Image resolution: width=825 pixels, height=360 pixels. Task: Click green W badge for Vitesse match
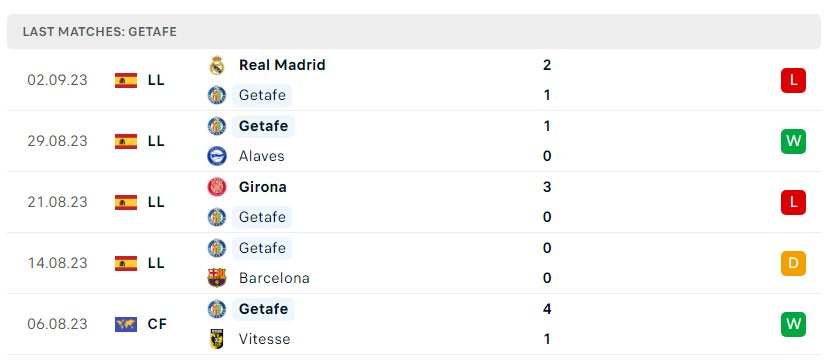point(793,324)
